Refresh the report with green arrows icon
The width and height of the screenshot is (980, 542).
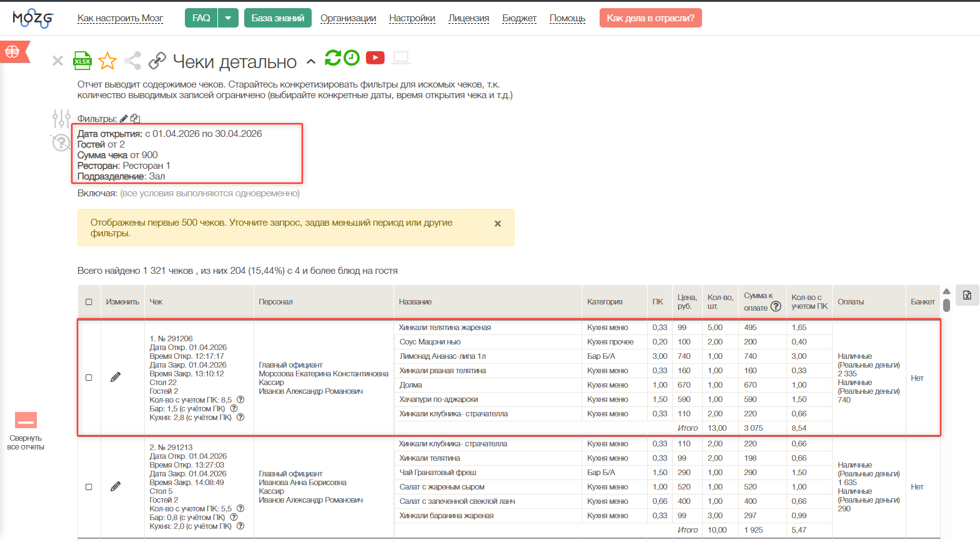(333, 58)
